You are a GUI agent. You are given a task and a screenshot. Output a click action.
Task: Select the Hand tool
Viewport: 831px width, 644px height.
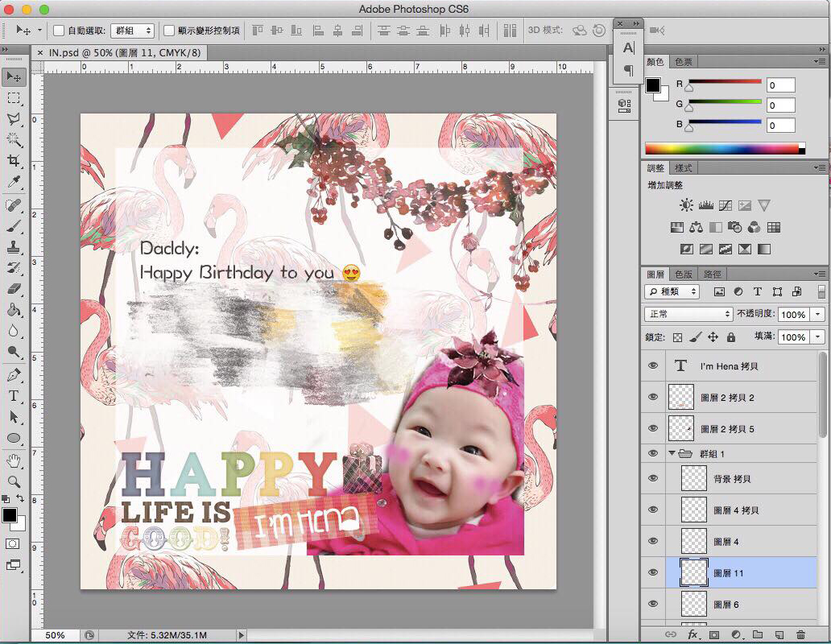[14, 460]
